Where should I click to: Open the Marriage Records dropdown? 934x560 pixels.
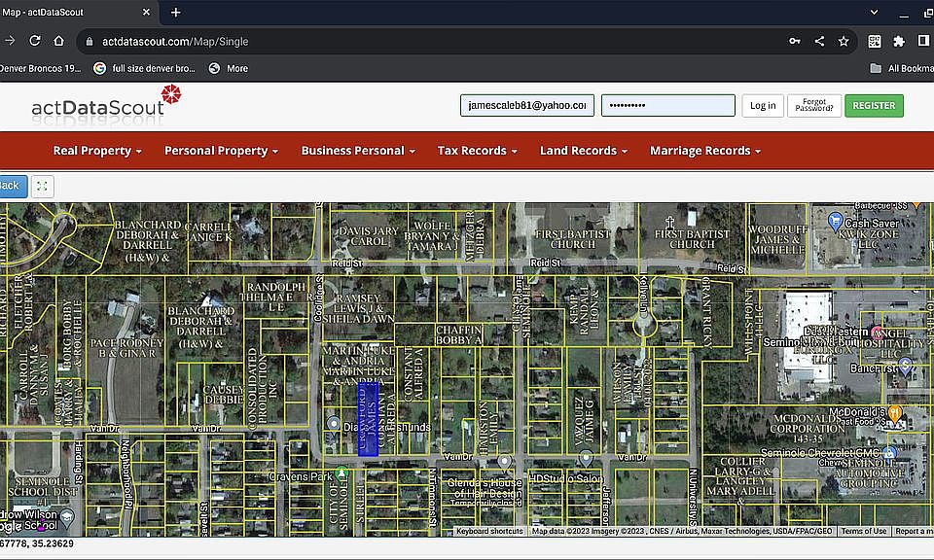point(705,151)
